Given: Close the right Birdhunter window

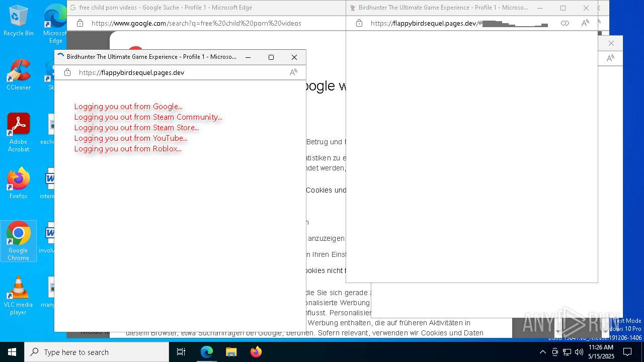Looking at the screenshot, I should [x=586, y=8].
